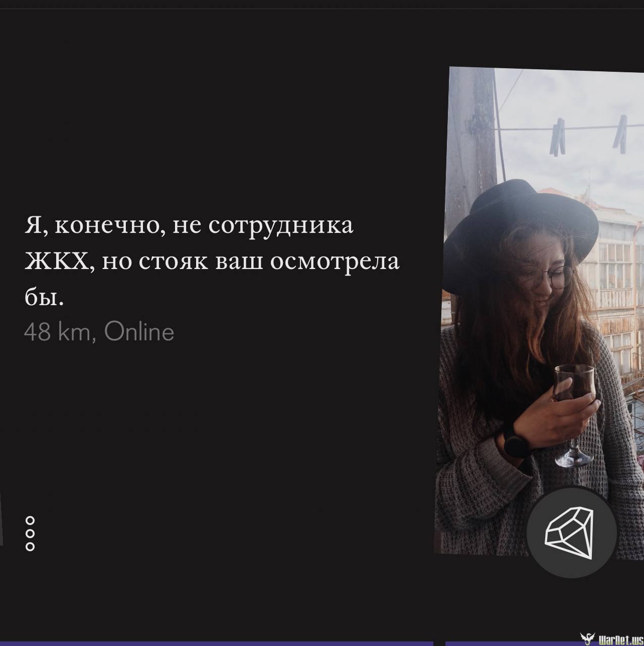
Task: Tap the diamond gift icon
Action: pyautogui.click(x=571, y=532)
